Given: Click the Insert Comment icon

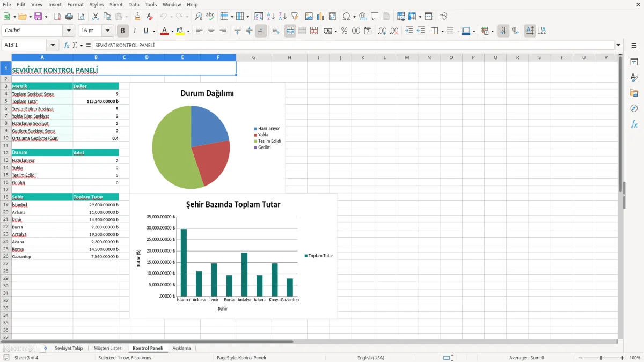Looking at the screenshot, I should click(x=375, y=17).
